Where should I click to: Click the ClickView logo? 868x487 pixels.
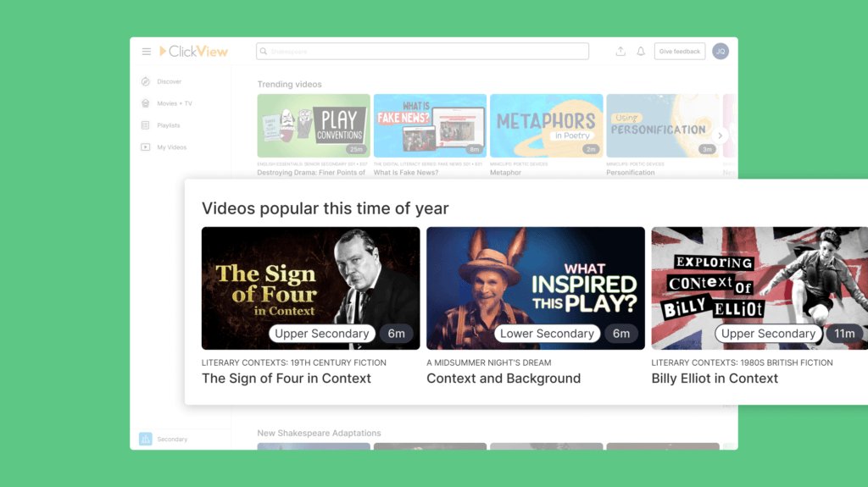tap(193, 52)
